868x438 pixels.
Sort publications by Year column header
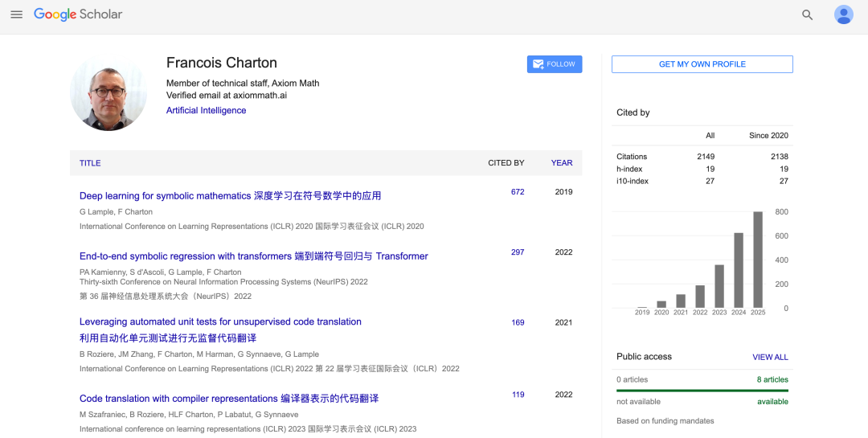(x=561, y=163)
